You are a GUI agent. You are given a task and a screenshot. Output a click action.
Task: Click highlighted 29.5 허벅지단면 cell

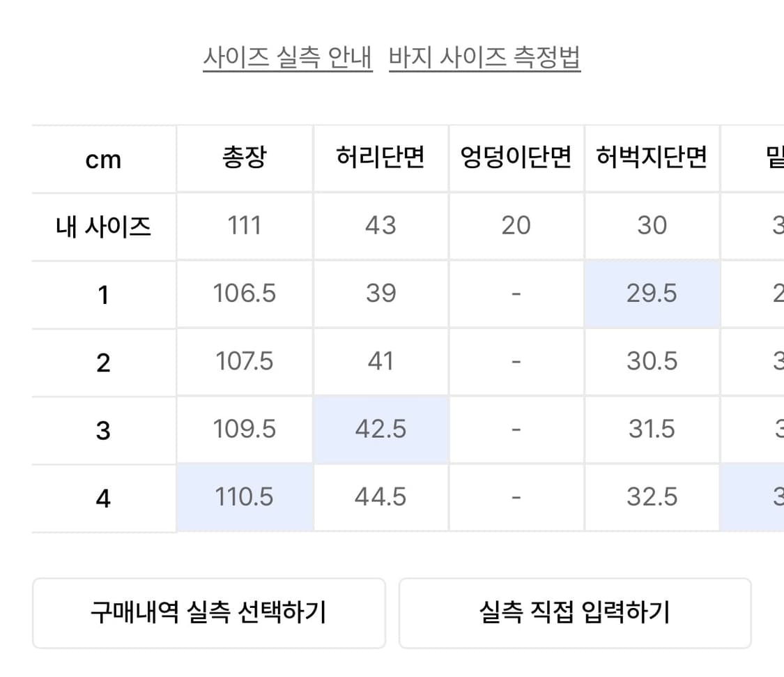click(652, 294)
